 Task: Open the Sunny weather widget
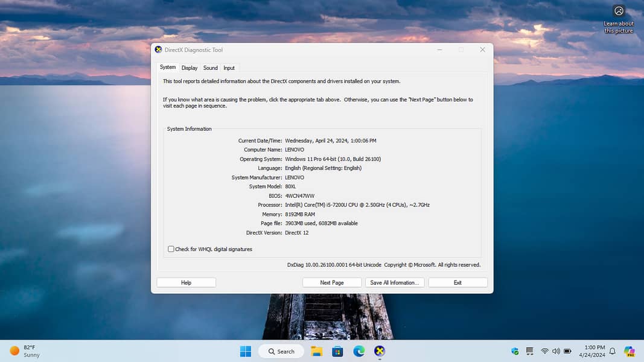[25, 351]
